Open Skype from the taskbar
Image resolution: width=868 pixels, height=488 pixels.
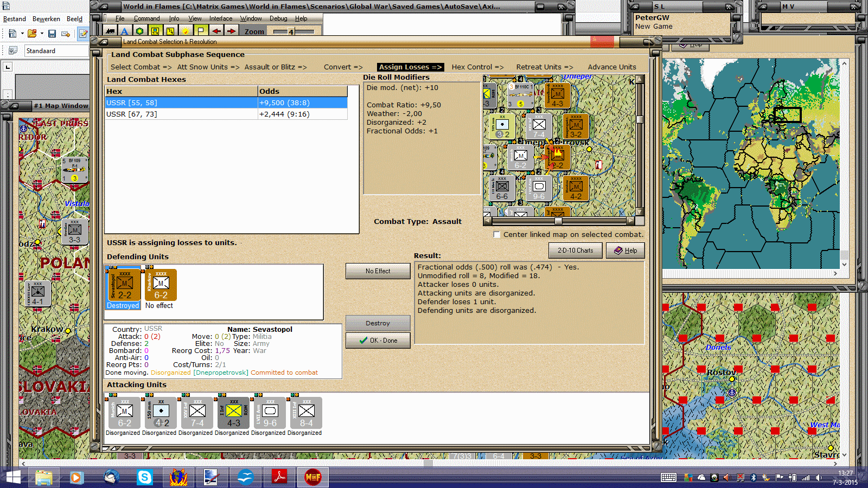point(145,477)
